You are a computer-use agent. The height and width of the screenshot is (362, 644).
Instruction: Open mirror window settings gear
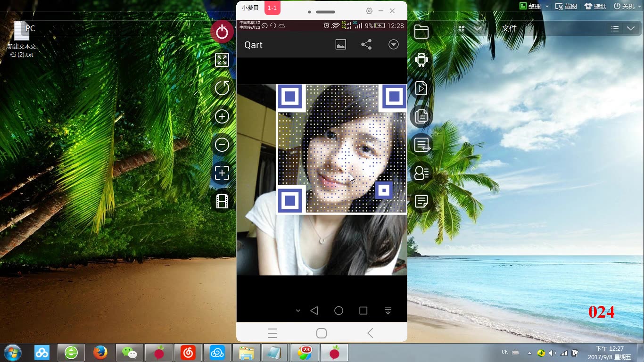pyautogui.click(x=369, y=11)
